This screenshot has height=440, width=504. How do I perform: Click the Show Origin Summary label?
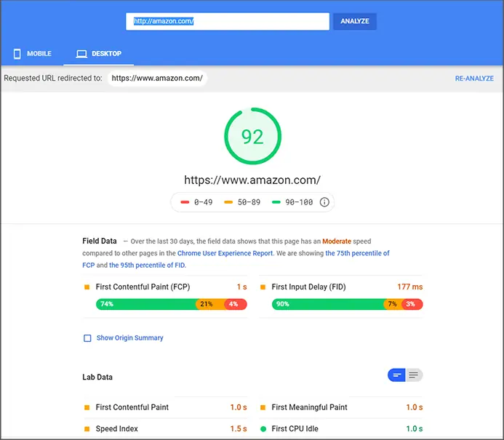tap(130, 337)
